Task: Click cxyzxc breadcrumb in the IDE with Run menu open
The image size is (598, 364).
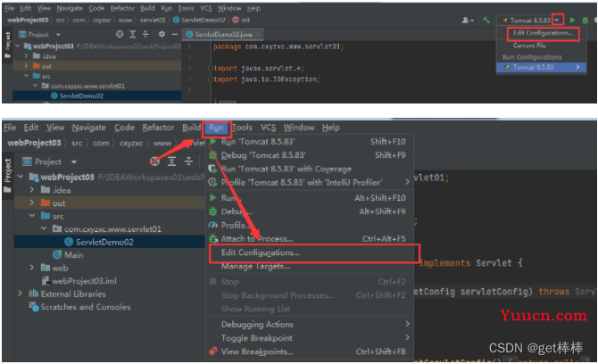Action: coord(131,144)
